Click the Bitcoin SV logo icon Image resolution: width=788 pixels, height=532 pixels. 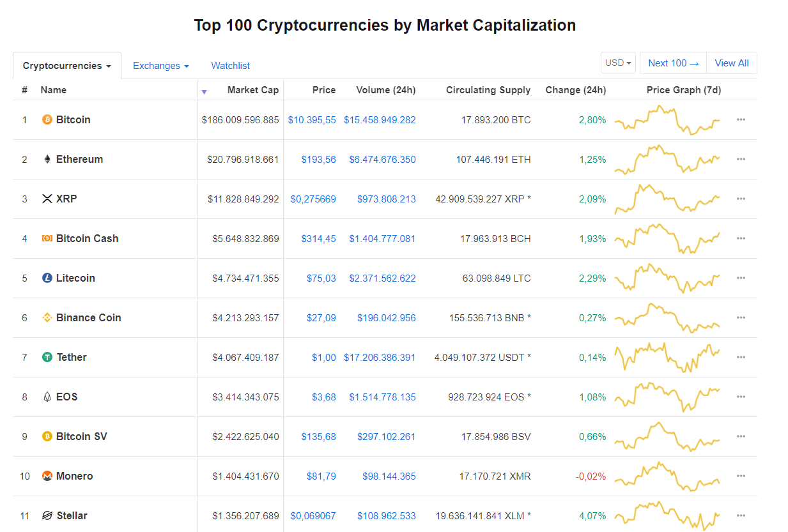47,436
